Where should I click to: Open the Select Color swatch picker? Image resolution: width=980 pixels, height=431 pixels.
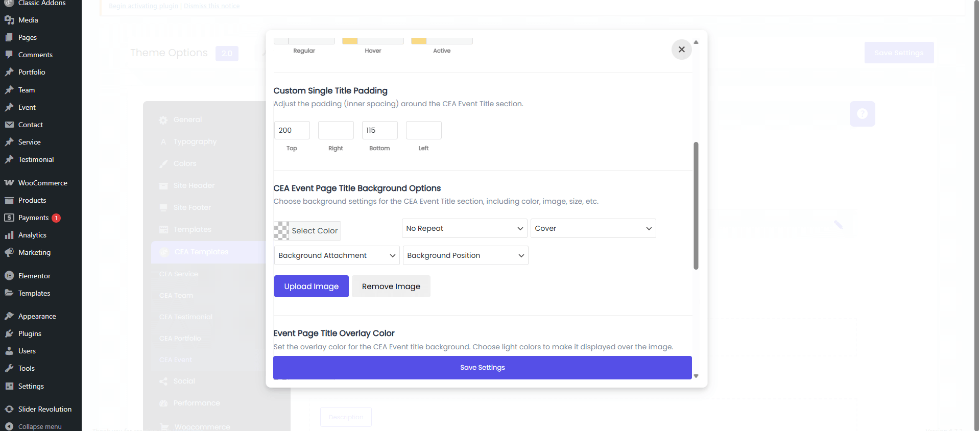point(307,231)
